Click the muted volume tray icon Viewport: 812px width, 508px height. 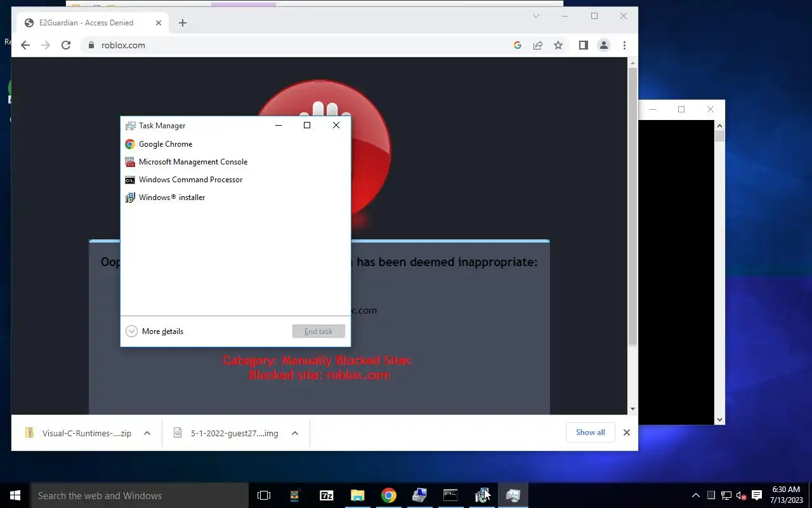(741, 495)
